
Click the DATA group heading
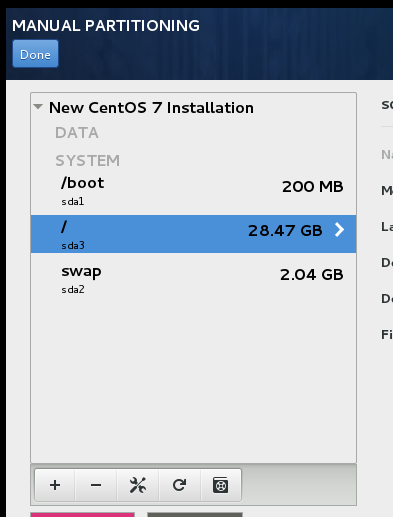click(x=77, y=133)
